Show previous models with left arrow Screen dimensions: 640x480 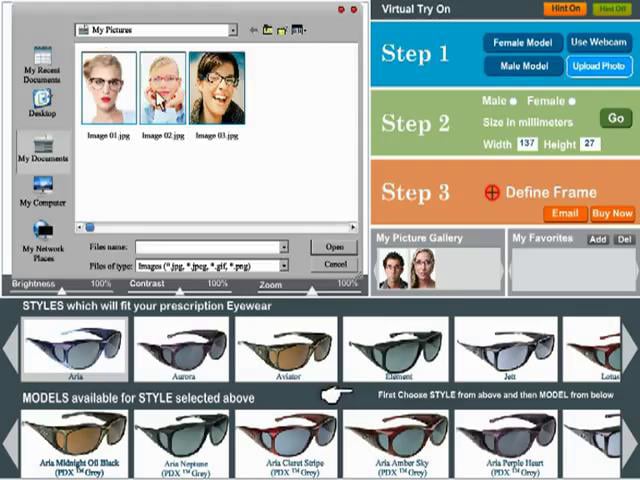coord(10,445)
